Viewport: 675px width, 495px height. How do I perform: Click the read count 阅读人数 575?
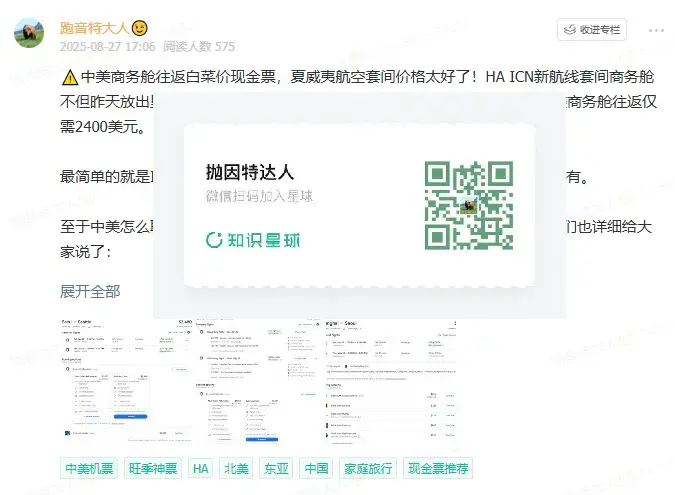(199, 46)
